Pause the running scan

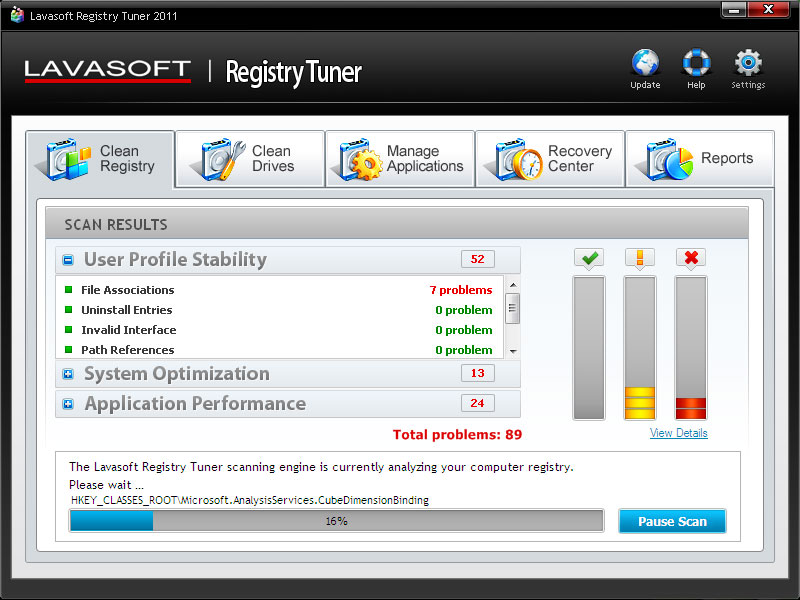[672, 521]
